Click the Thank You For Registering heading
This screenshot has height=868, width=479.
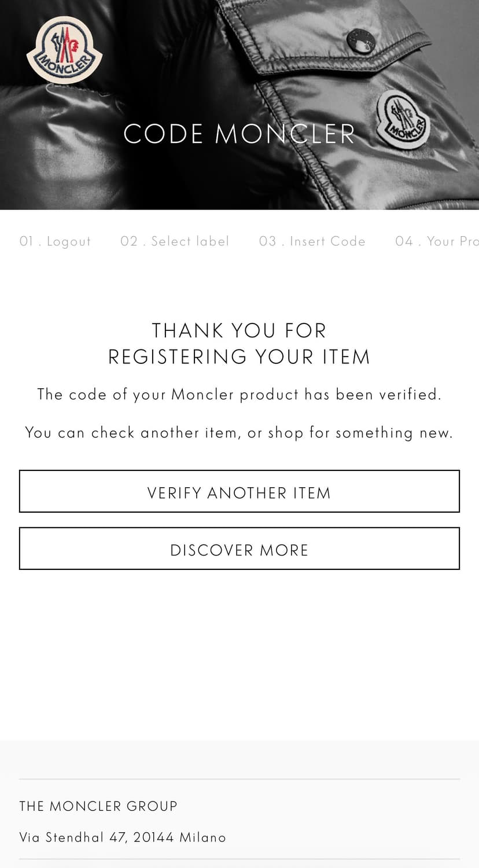point(239,343)
